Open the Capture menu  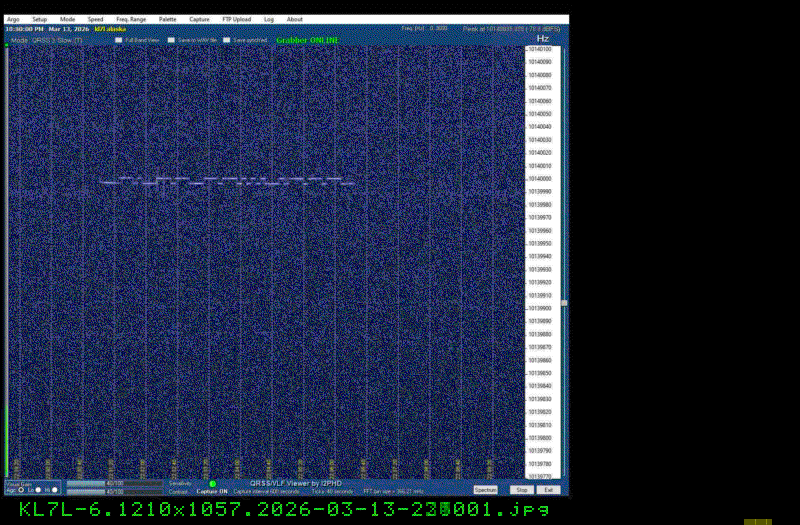tap(199, 19)
